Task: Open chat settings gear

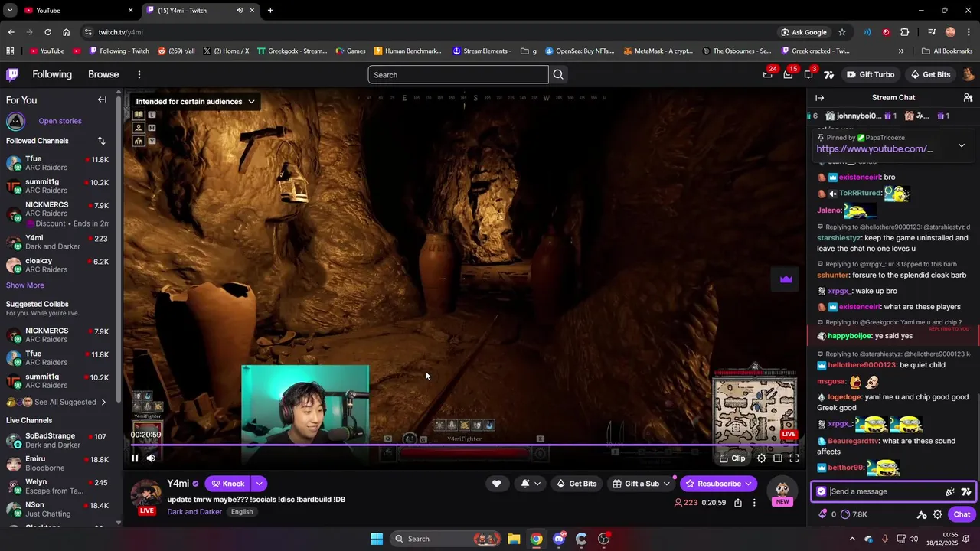Action: (938, 515)
